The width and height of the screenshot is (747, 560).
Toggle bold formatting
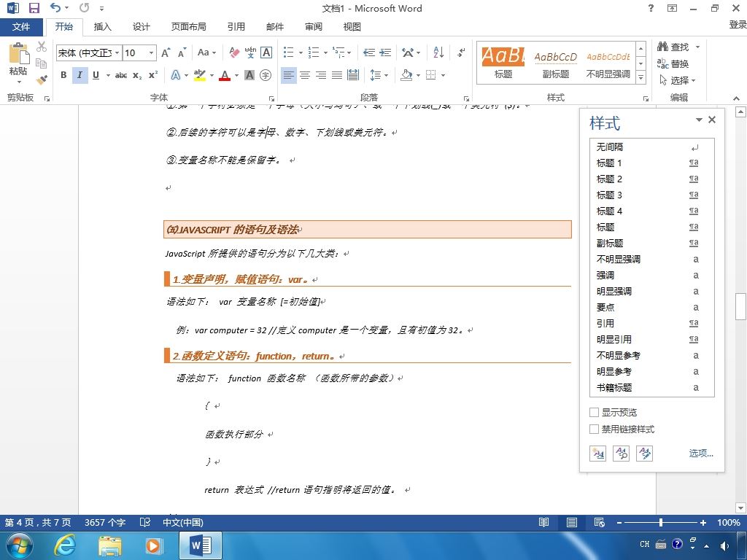[x=63, y=75]
